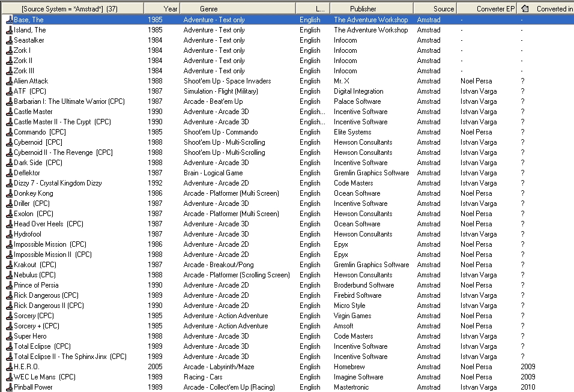Click Simulation - Flight (Military) genre cell
Viewport: 574px width, 392px height.
coord(221,91)
